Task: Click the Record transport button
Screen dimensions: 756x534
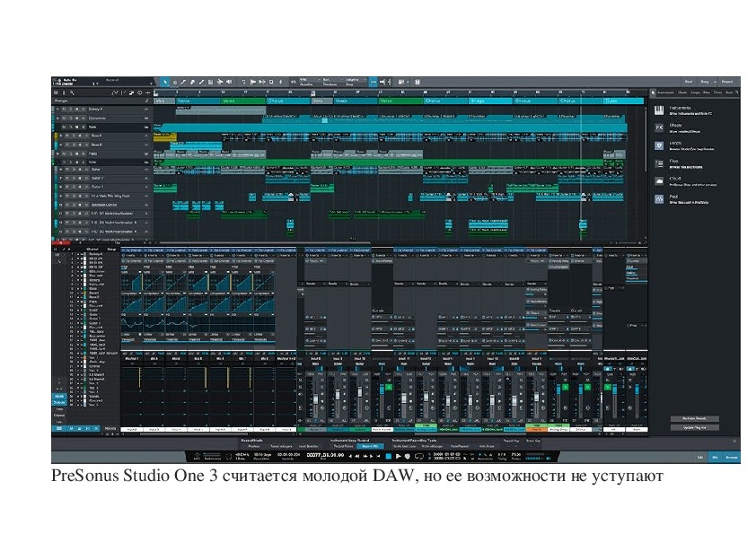Action: tap(408, 456)
